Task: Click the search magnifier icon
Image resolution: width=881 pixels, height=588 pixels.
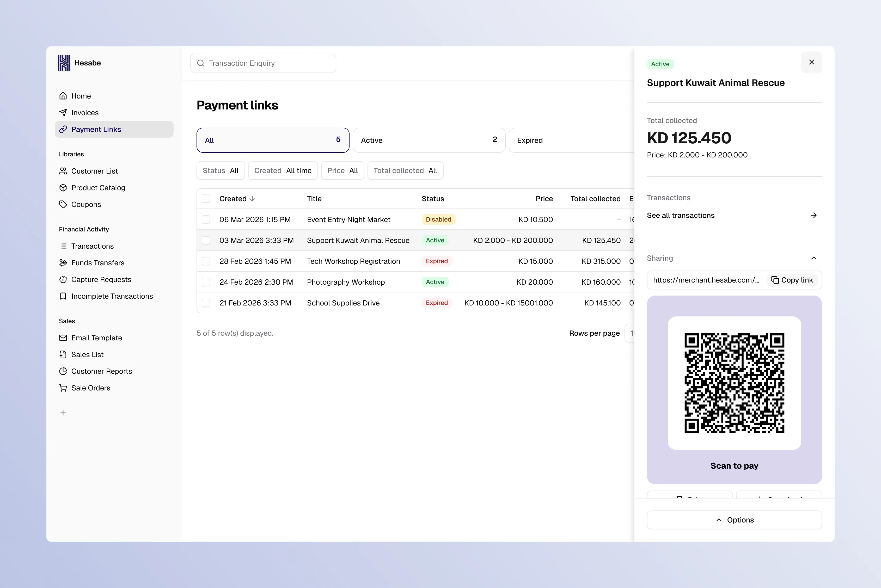Action: pyautogui.click(x=201, y=63)
